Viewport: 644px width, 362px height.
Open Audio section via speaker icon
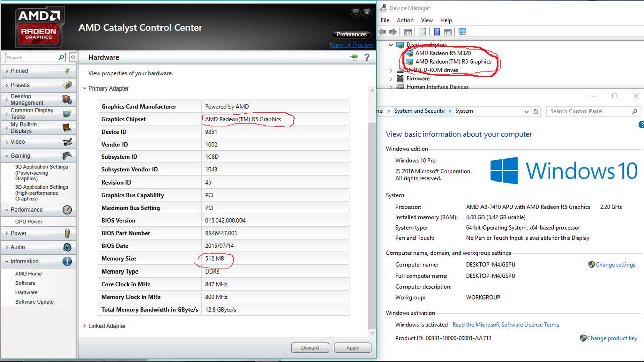67,247
